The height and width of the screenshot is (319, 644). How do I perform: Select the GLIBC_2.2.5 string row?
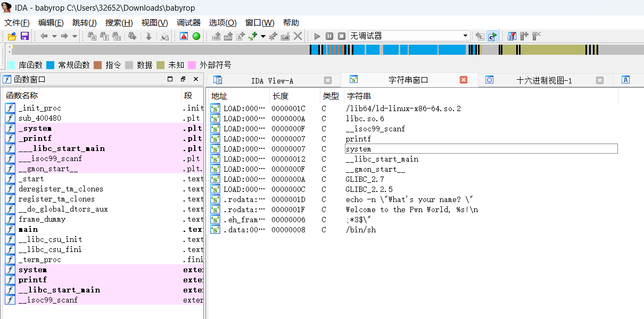pyautogui.click(x=413, y=189)
